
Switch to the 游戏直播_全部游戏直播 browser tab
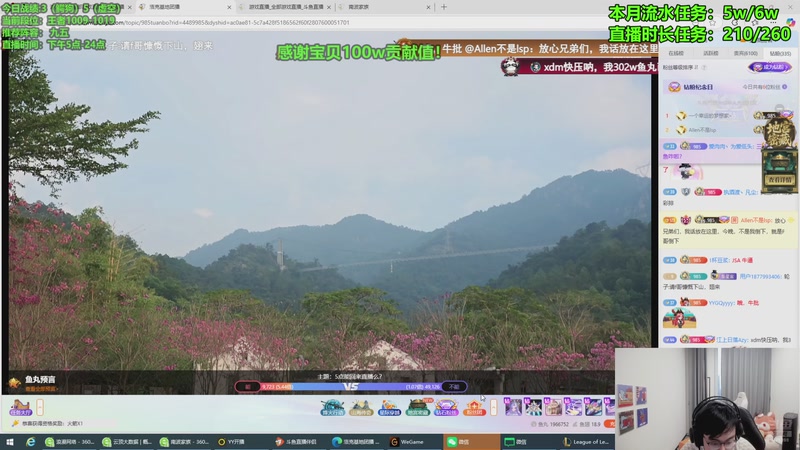pyautogui.click(x=286, y=7)
